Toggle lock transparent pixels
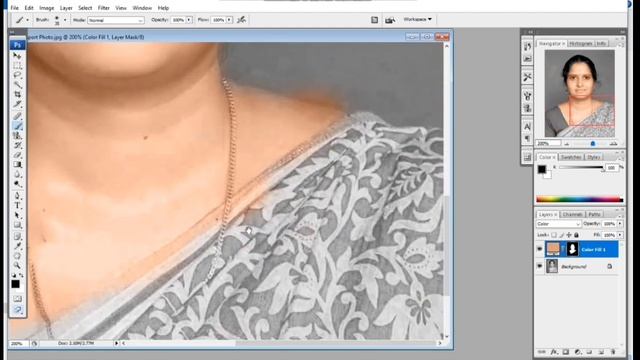 click(554, 235)
